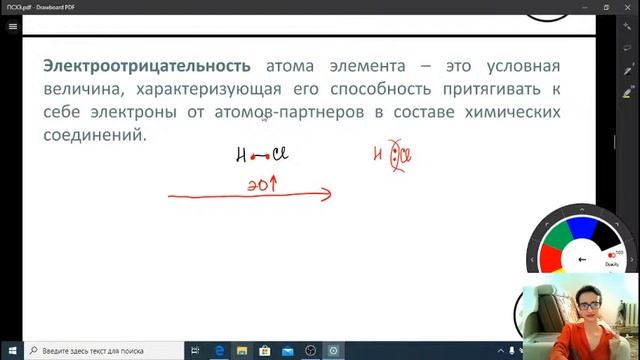Click the microphone tray icon
The width and height of the screenshot is (640, 360).
pyautogui.click(x=512, y=351)
